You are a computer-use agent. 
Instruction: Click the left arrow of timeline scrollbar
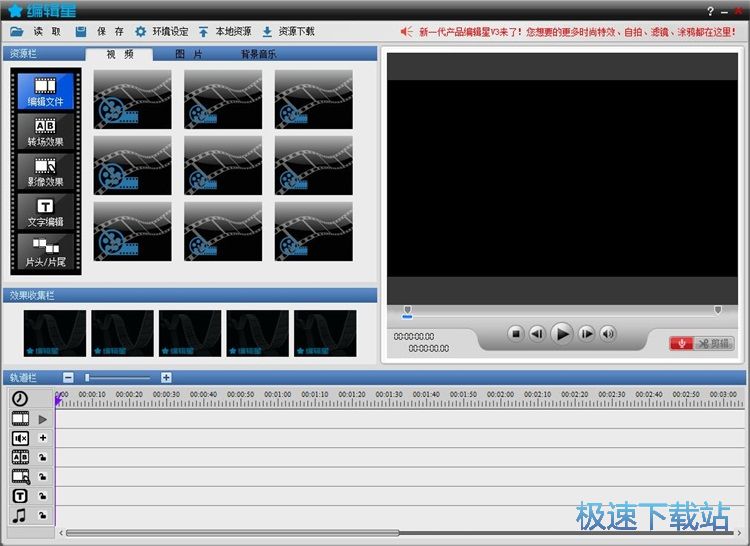(61, 533)
